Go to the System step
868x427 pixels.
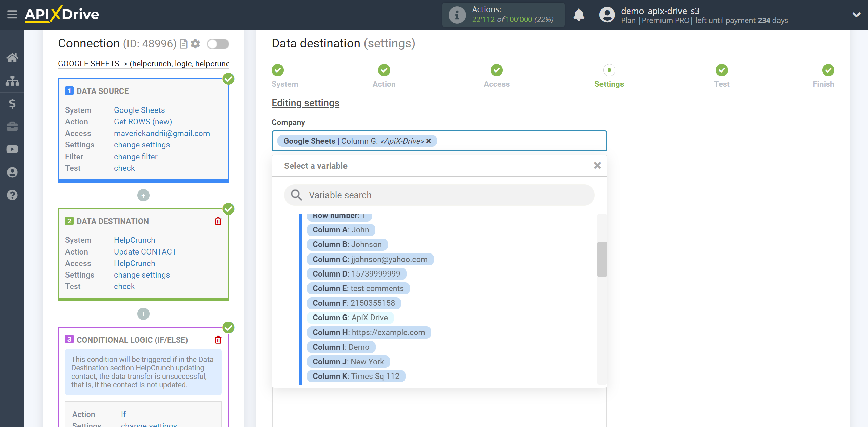point(278,70)
